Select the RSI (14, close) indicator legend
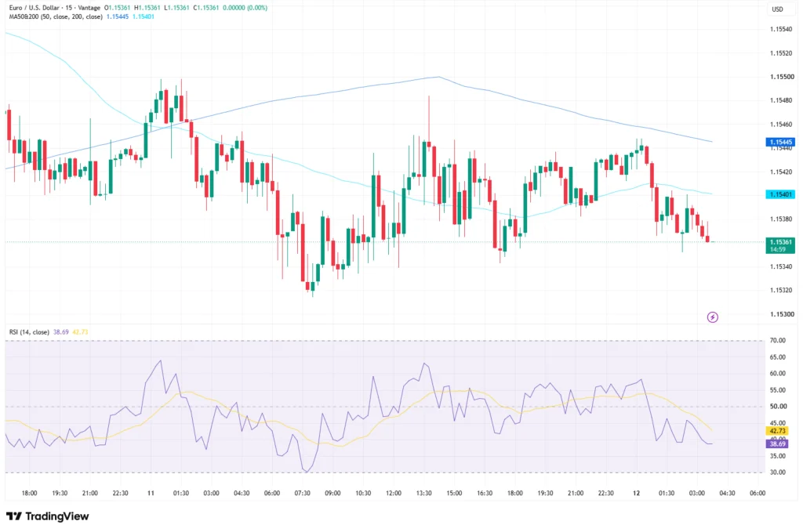The height and width of the screenshot is (532, 803). 29,332
